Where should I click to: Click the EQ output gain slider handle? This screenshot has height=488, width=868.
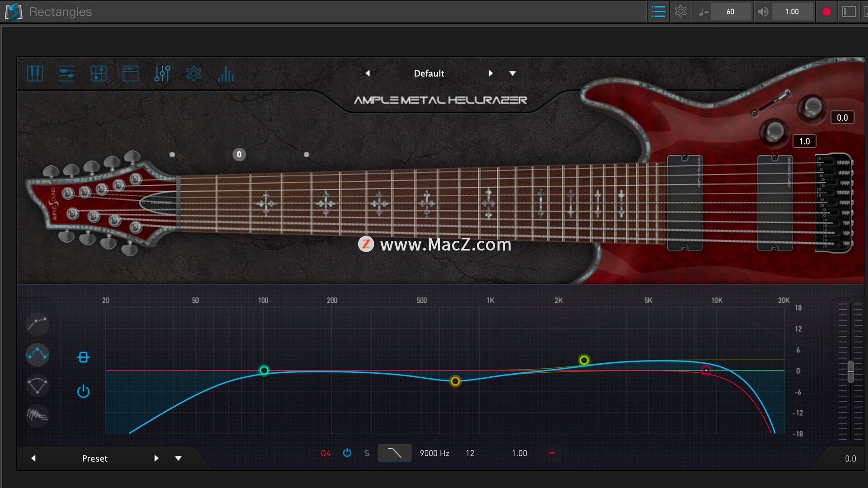tap(850, 371)
